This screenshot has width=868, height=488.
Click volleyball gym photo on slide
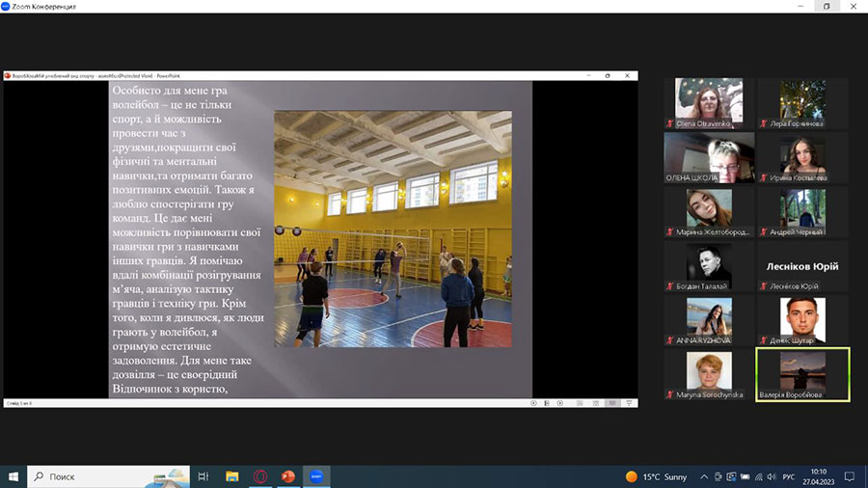[x=393, y=230]
